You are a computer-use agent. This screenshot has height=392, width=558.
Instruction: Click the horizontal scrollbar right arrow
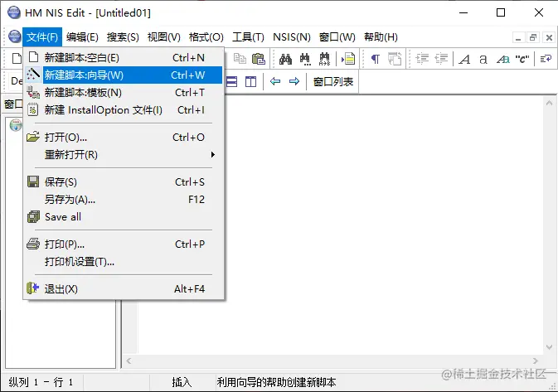coord(536,361)
